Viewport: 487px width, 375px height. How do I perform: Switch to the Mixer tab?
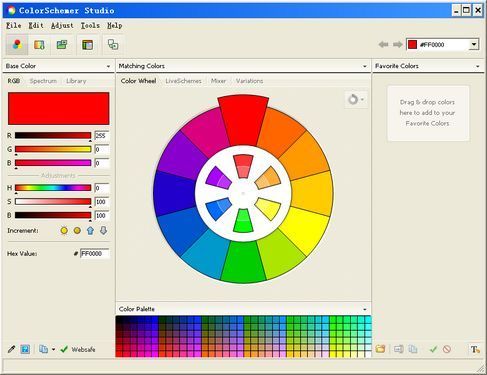(218, 81)
